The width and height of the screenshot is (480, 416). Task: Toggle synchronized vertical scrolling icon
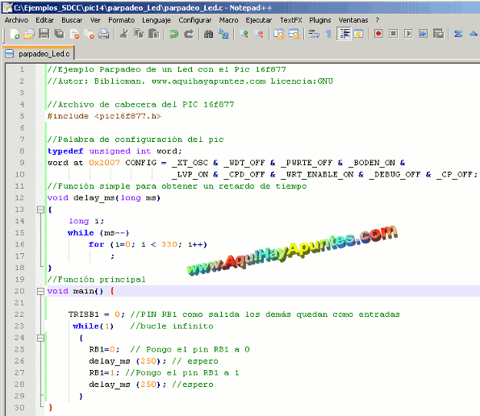pos(279,34)
